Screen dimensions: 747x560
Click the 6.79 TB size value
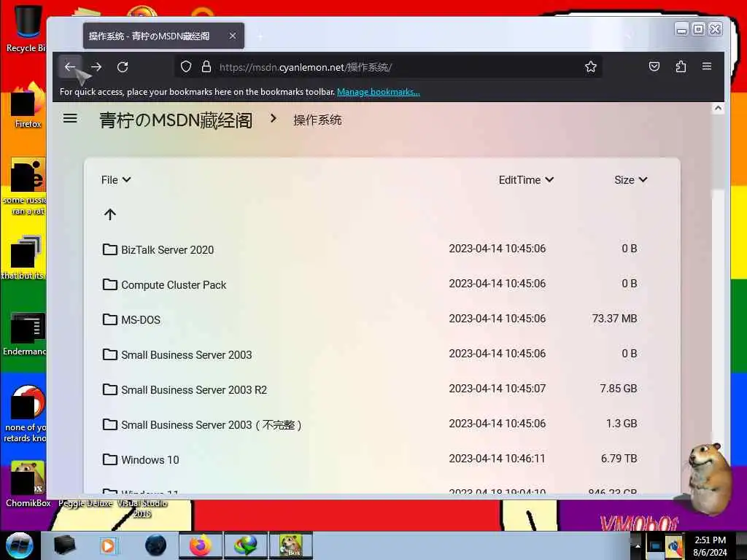pyautogui.click(x=619, y=459)
